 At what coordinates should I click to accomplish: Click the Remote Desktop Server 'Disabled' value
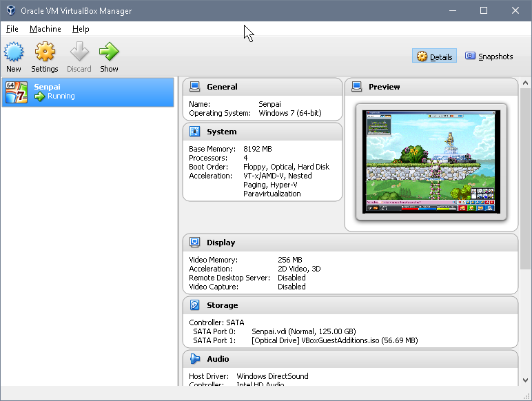point(291,278)
